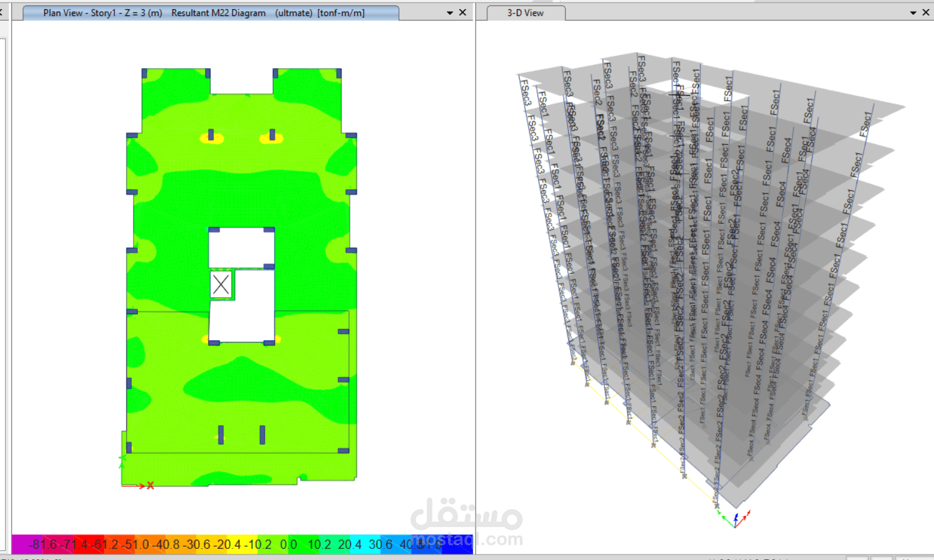Click the legend value "0.0"
The height and width of the screenshot is (560, 934).
288,544
